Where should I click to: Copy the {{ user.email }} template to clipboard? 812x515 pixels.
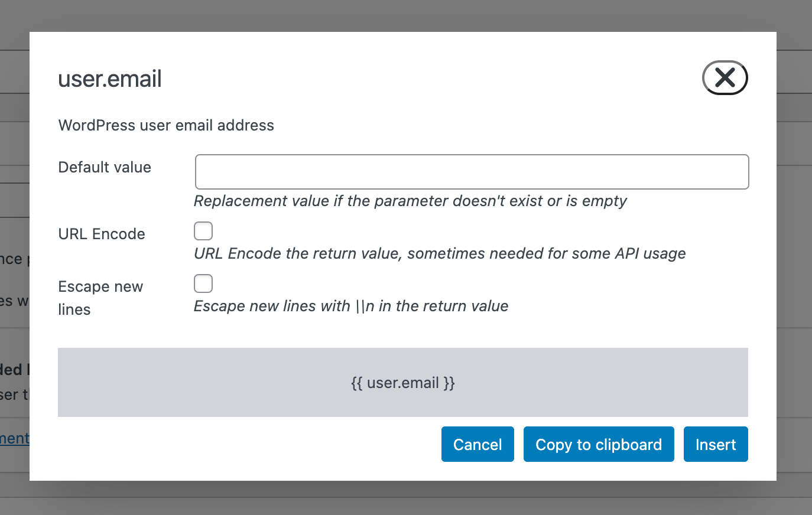[598, 444]
